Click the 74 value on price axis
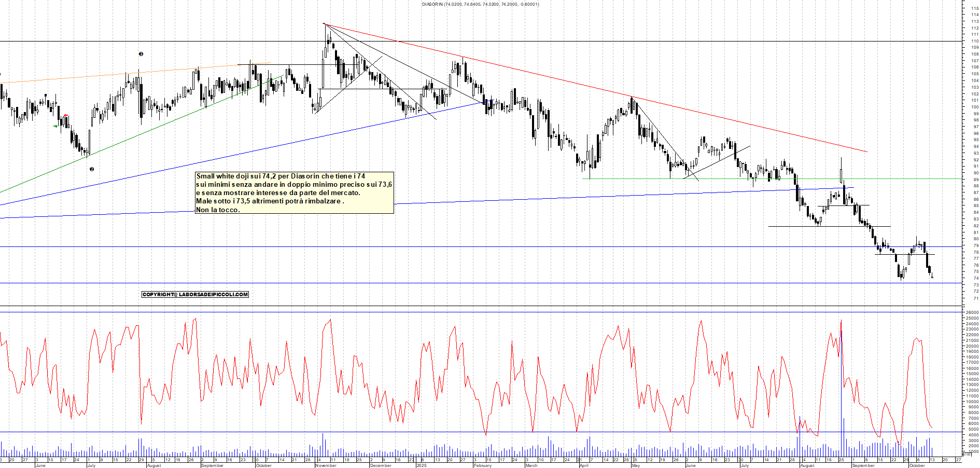 pyautogui.click(x=976, y=279)
